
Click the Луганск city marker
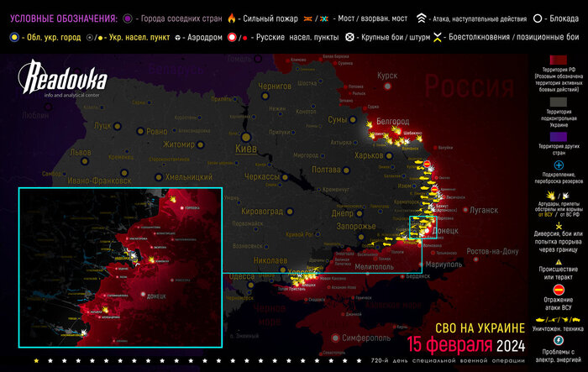pyautogui.click(x=465, y=210)
